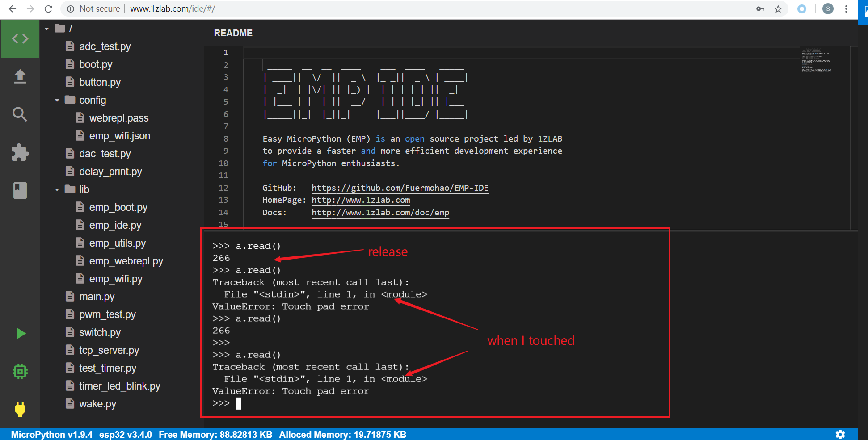Select the README tab
The width and height of the screenshot is (868, 440).
click(x=233, y=33)
